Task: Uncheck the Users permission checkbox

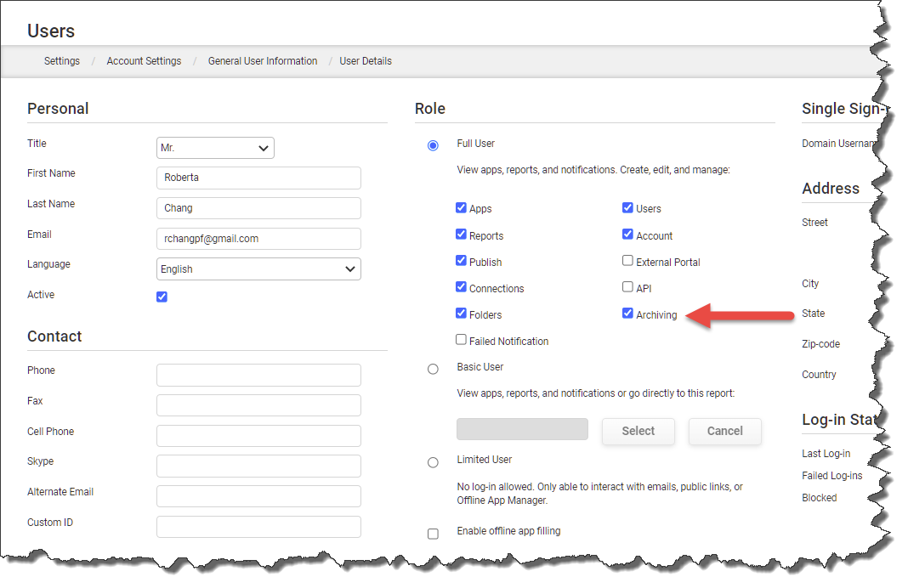Action: tap(627, 207)
